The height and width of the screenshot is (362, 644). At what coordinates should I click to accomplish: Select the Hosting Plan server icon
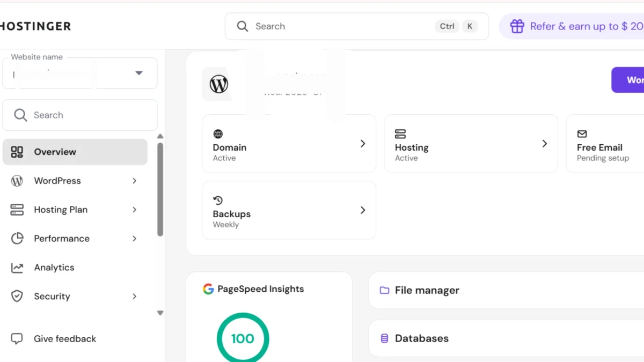click(x=17, y=209)
